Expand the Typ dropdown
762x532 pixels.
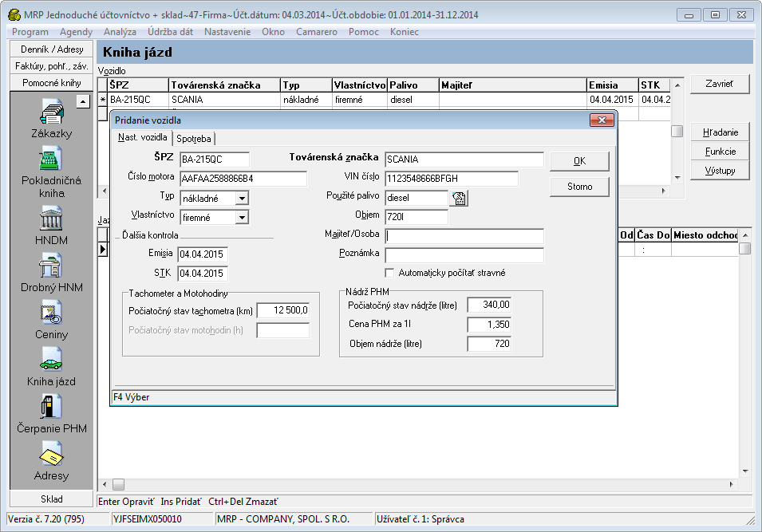242,198
